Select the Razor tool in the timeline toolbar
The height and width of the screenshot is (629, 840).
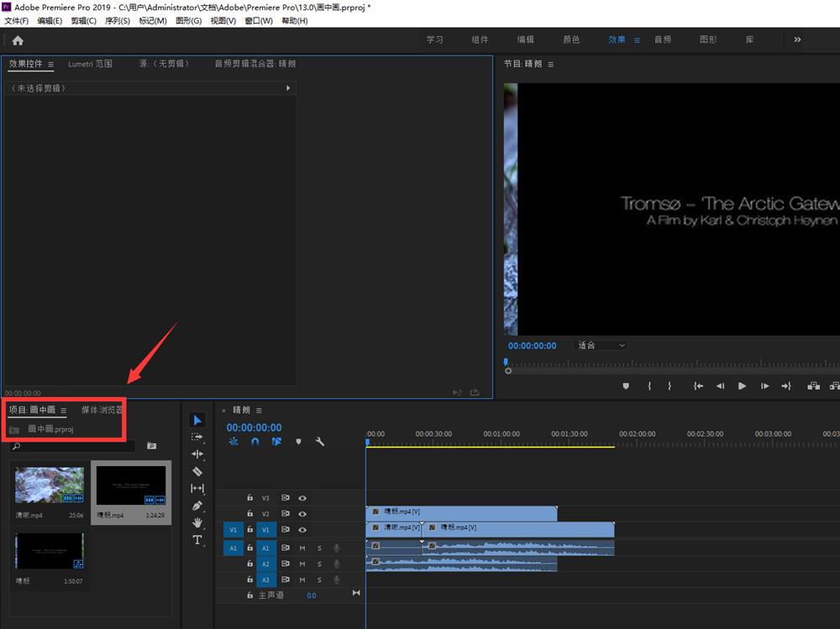pos(197,472)
